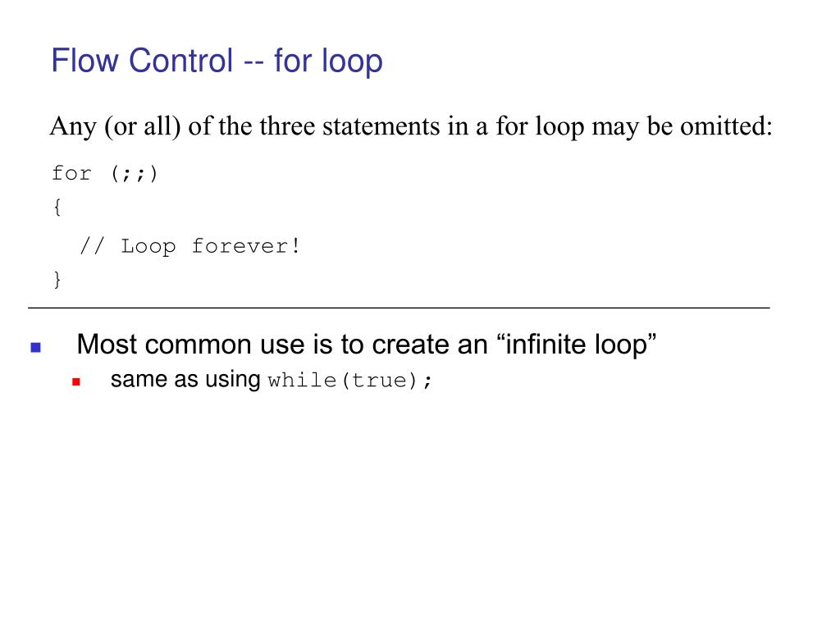This screenshot has width=840, height=630.
Task: Click the '(;;)' parentheses in the code
Action: [134, 174]
